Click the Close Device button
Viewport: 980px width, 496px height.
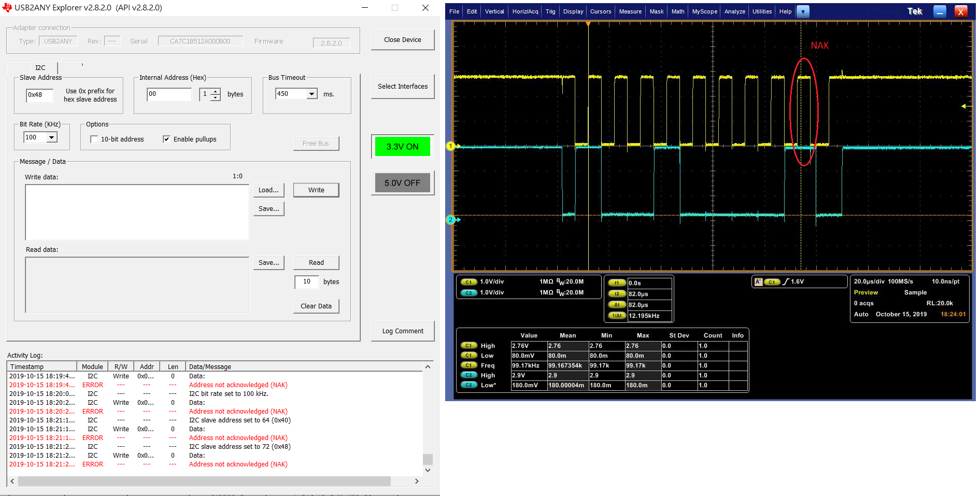403,40
